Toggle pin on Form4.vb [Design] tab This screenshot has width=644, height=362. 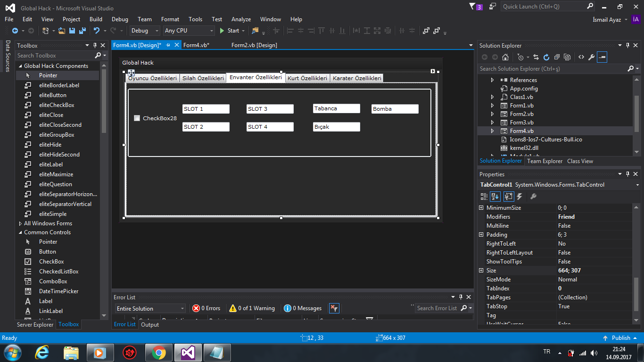click(168, 45)
